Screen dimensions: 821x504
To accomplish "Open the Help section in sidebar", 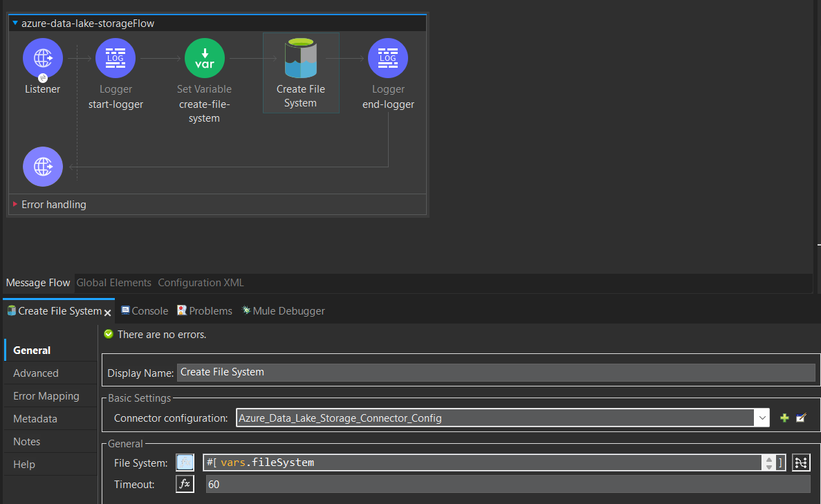I will coord(24,464).
